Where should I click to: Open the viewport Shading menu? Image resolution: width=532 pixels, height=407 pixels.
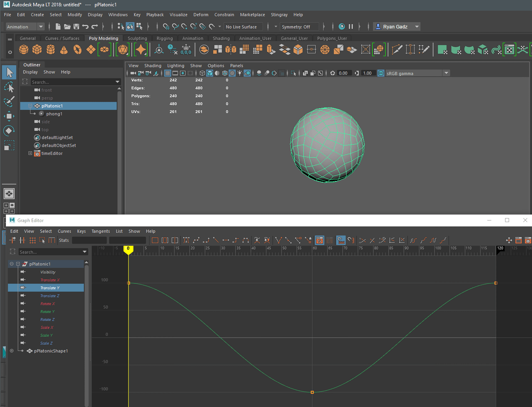153,65
